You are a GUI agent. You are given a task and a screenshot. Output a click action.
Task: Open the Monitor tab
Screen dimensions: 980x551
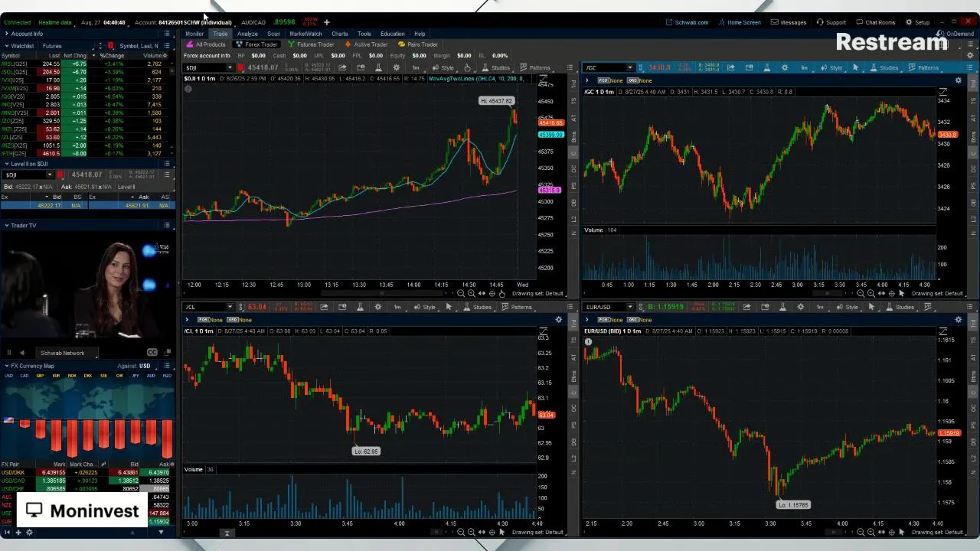(x=194, y=34)
